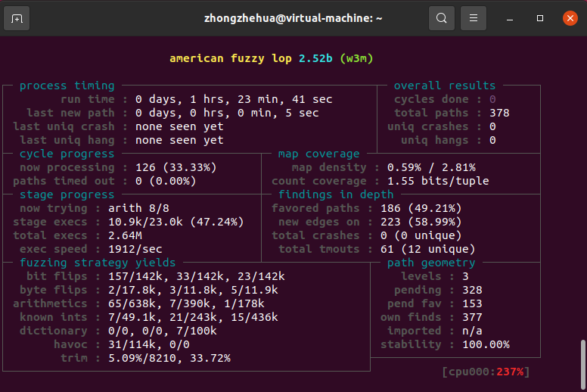Minimize the terminal window
This screenshot has width=587, height=392.
click(x=510, y=18)
